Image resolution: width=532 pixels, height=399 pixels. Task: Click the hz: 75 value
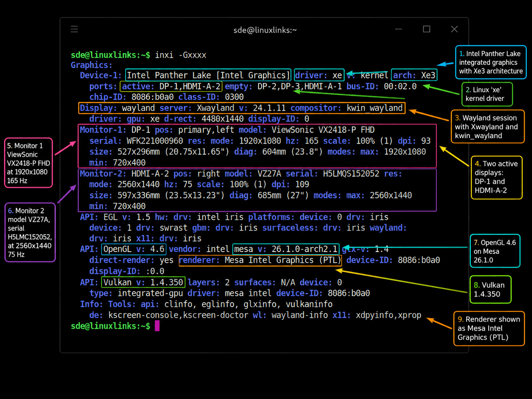pyautogui.click(x=178, y=184)
